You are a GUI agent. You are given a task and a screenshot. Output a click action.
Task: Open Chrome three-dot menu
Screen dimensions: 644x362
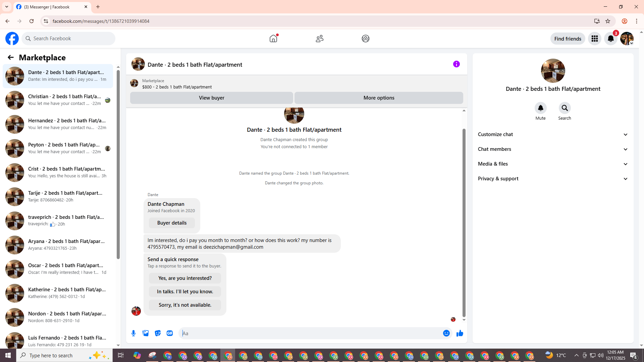coord(637,21)
